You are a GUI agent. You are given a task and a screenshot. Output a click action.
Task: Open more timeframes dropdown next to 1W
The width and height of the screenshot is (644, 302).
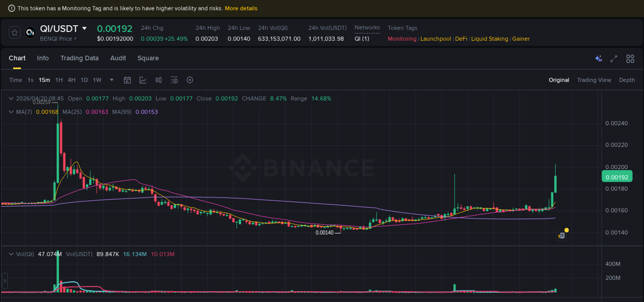tap(111, 80)
